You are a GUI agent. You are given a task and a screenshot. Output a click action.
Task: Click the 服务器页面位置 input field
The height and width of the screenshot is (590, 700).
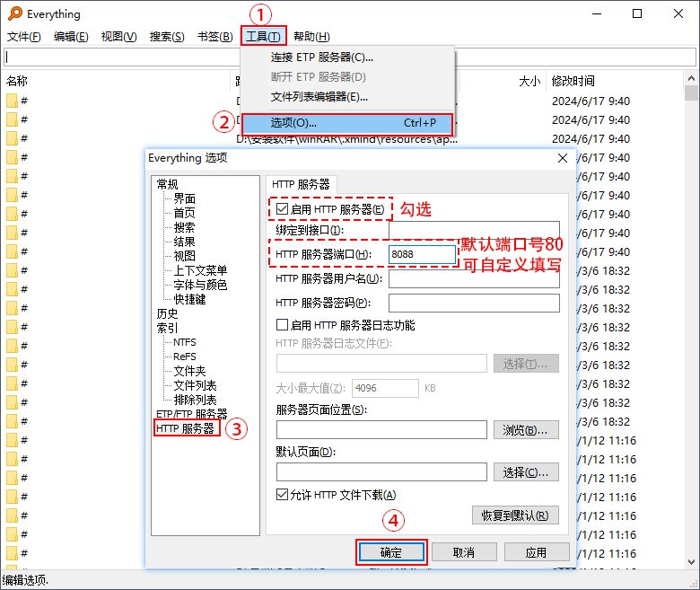(x=381, y=429)
